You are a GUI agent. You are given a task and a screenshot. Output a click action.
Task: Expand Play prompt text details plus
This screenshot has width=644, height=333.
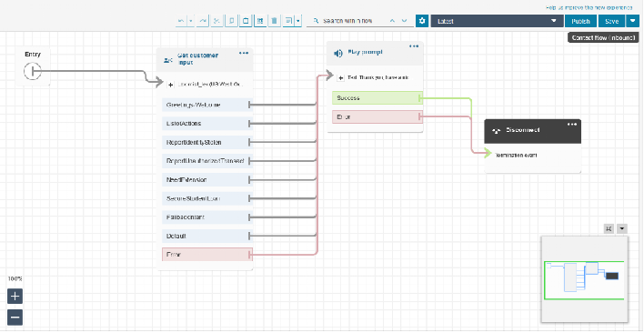(341, 77)
